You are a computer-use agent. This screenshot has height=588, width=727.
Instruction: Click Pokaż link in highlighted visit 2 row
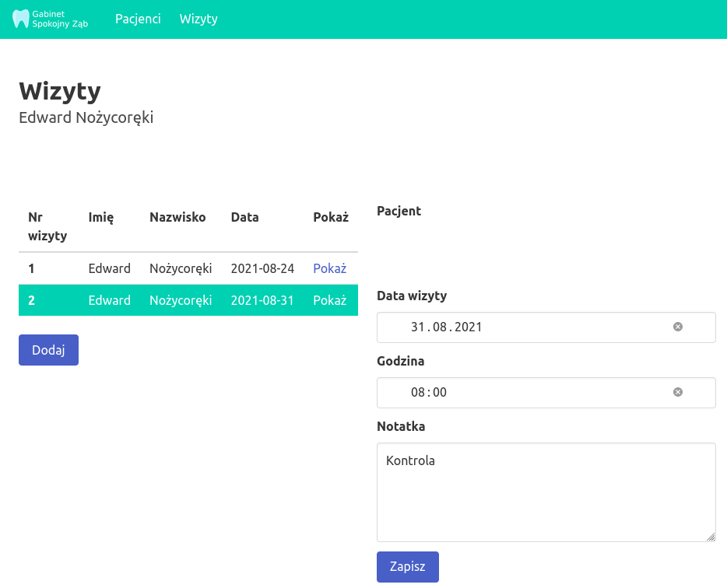tap(329, 300)
